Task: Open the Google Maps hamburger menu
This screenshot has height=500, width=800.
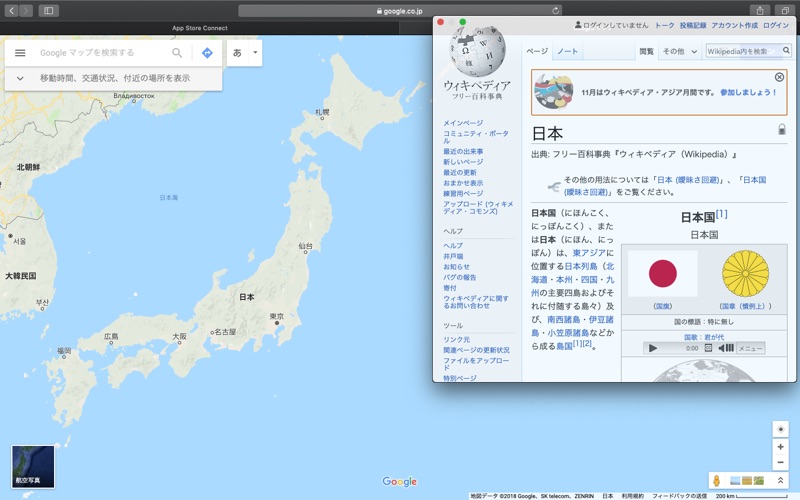Action: pyautogui.click(x=20, y=53)
